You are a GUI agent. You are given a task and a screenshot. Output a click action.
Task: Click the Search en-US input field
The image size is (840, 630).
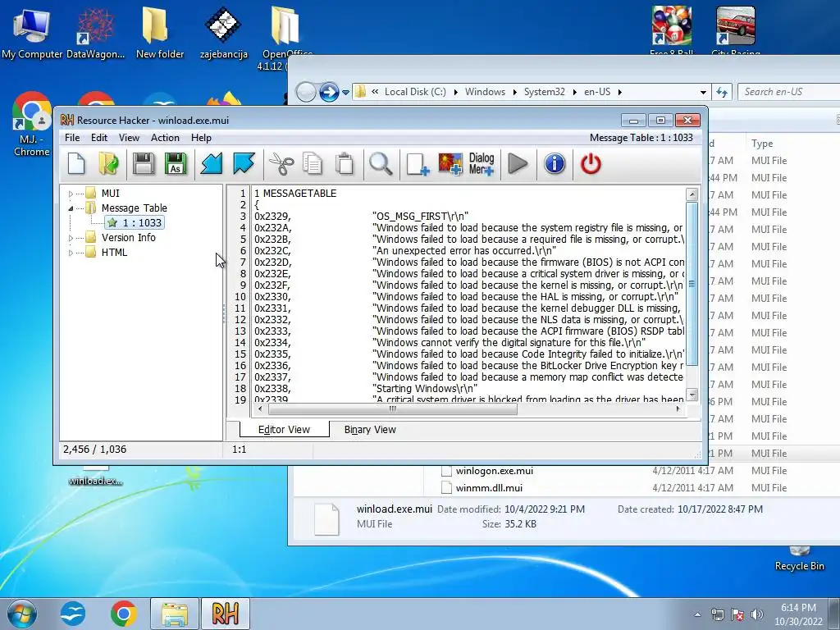click(x=788, y=92)
